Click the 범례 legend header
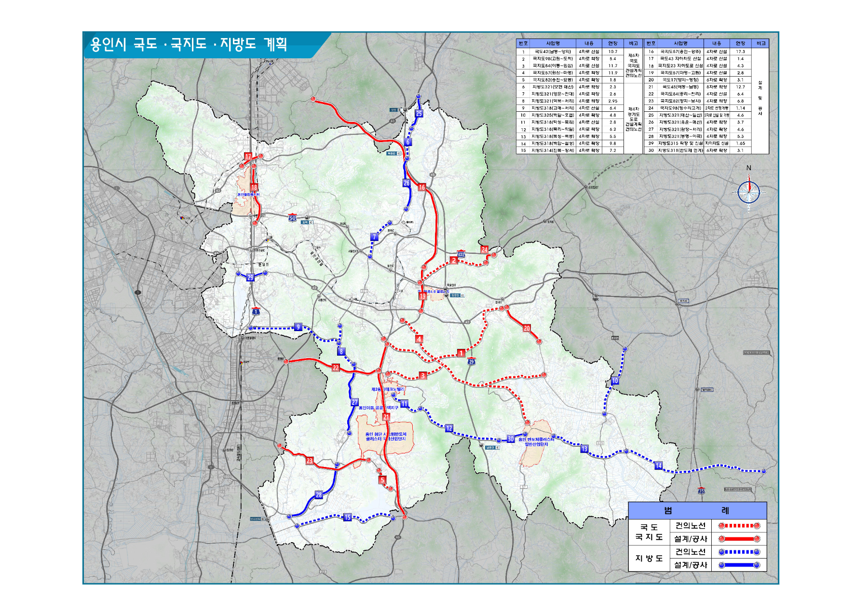868x613 pixels. click(697, 510)
